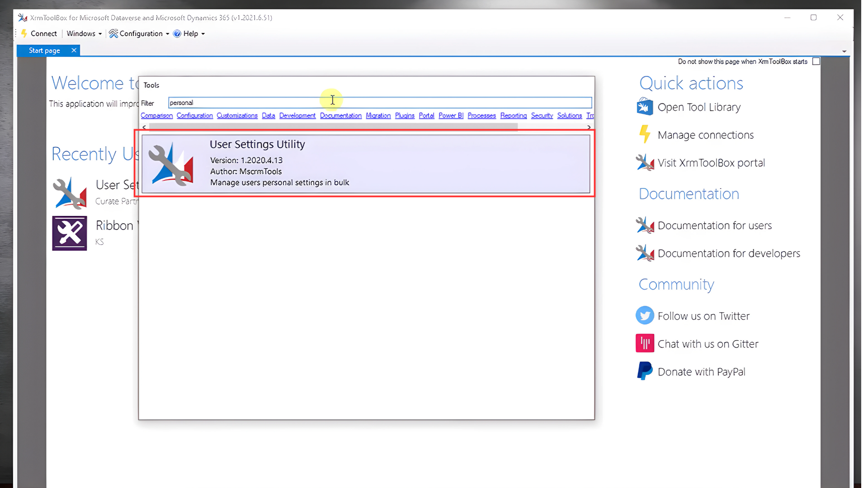Close the Start page tab
This screenshot has width=868, height=488.
74,50
